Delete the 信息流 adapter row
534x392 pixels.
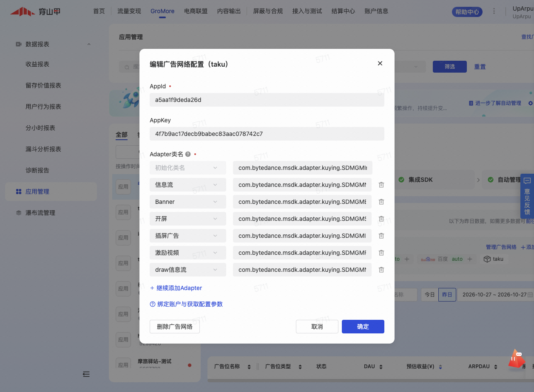tap(381, 185)
